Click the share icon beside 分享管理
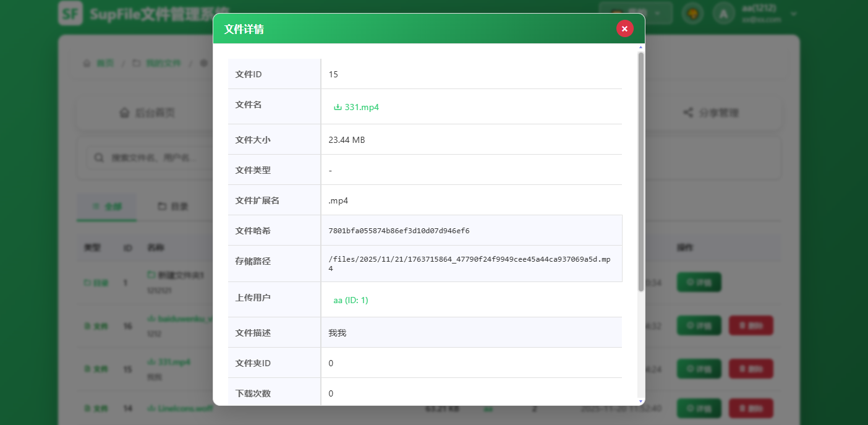Image resolution: width=868 pixels, height=425 pixels. point(687,113)
